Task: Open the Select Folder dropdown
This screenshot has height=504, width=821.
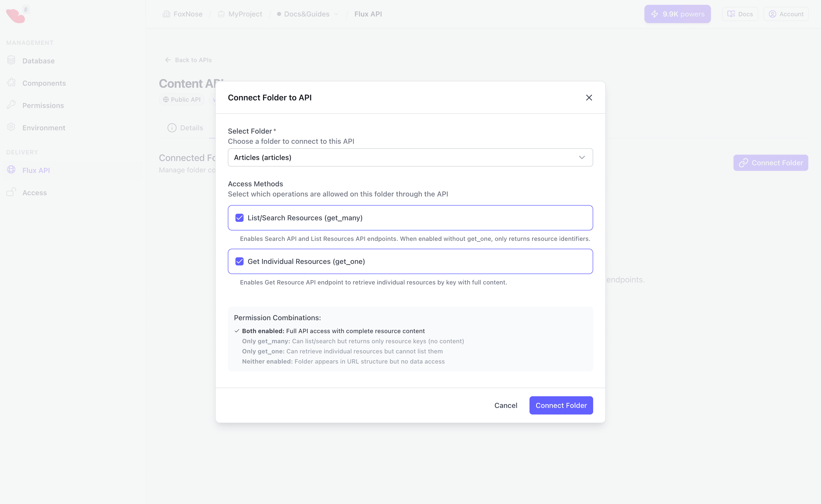Action: tap(410, 157)
